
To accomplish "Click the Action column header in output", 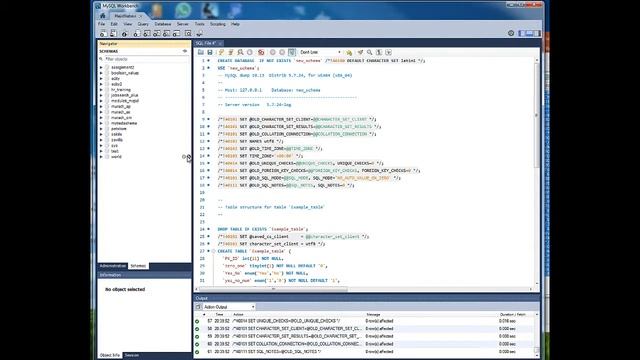I will click(238, 314).
